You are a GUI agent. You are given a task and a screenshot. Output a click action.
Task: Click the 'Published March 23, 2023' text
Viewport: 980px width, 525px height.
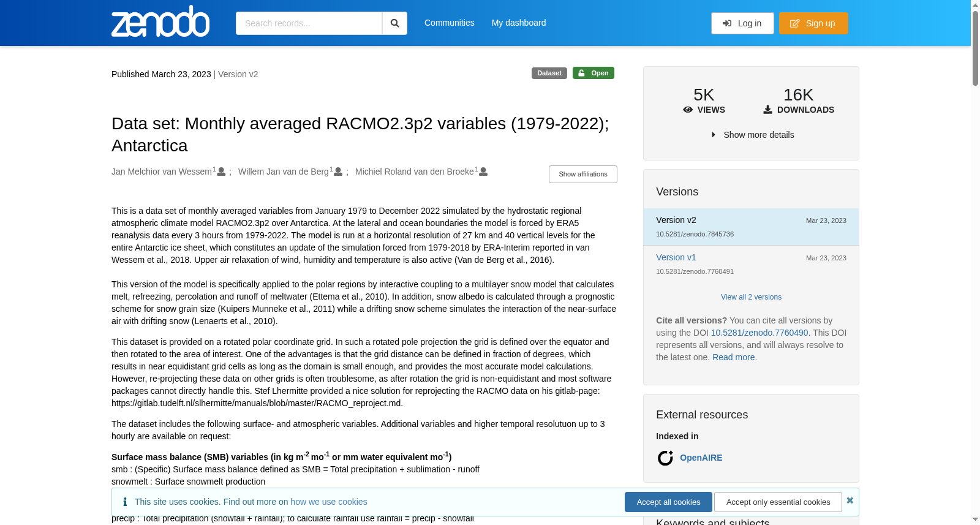161,74
